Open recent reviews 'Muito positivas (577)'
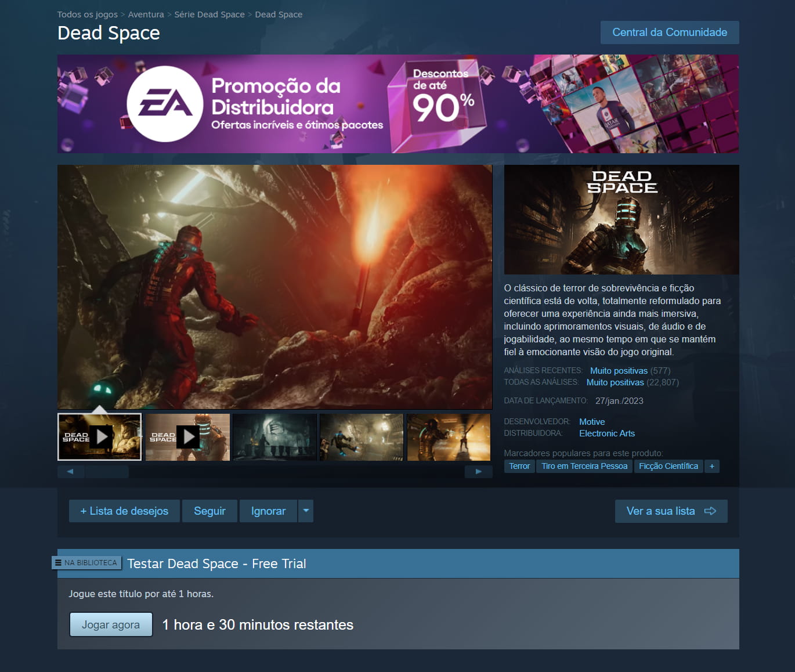 (x=630, y=371)
